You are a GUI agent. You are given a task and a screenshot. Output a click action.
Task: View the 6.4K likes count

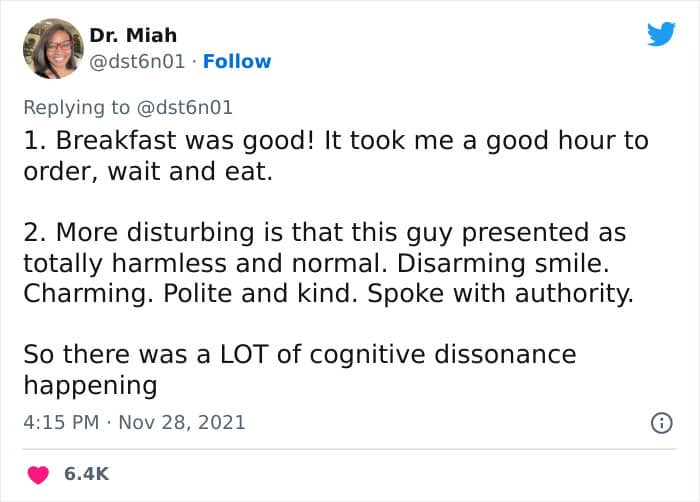[x=86, y=474]
